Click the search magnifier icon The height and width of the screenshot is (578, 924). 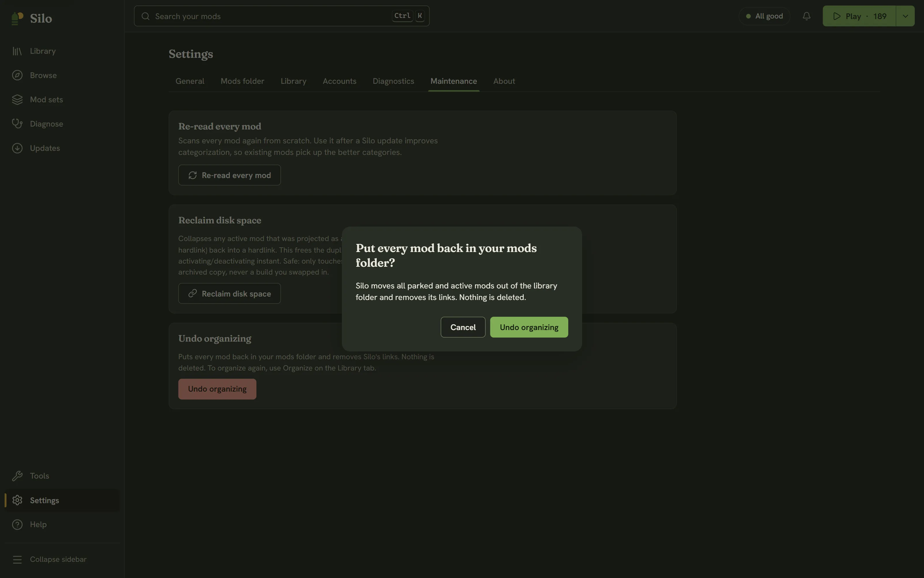146,16
